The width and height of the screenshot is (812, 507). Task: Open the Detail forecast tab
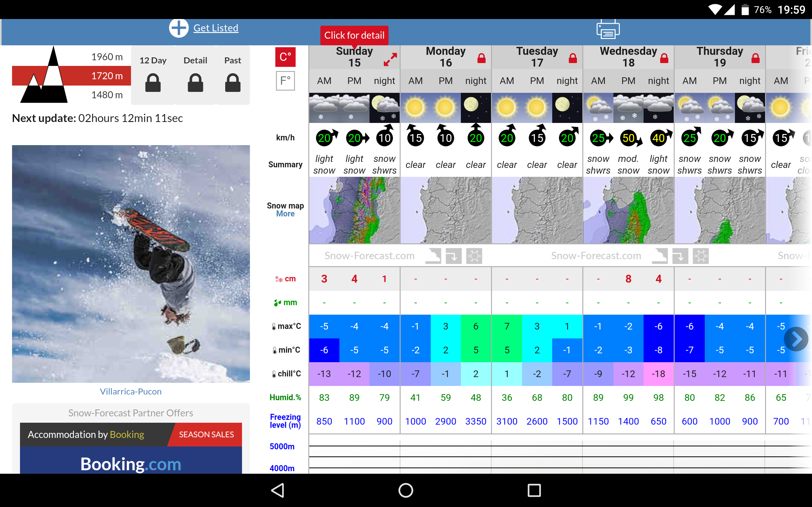click(x=195, y=61)
